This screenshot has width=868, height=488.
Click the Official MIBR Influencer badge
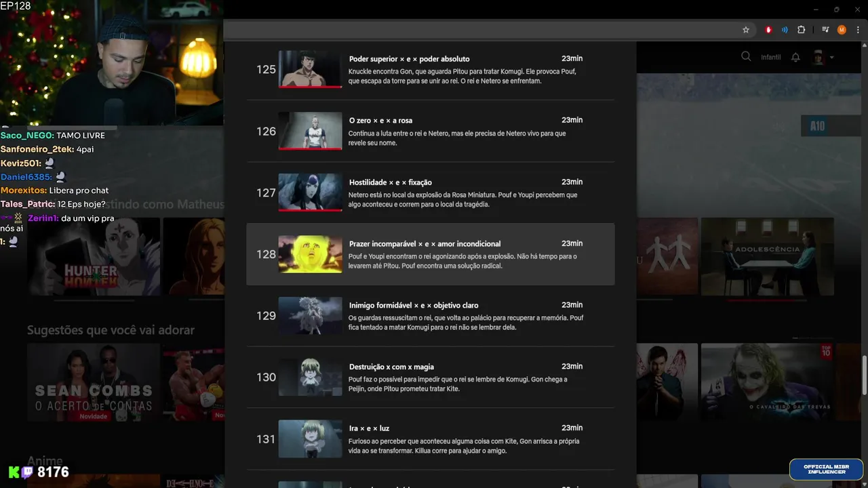[x=826, y=469]
